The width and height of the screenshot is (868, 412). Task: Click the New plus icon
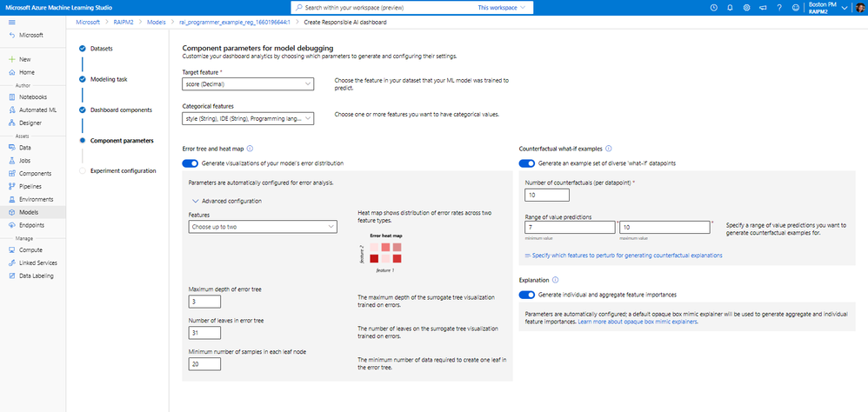click(12, 59)
